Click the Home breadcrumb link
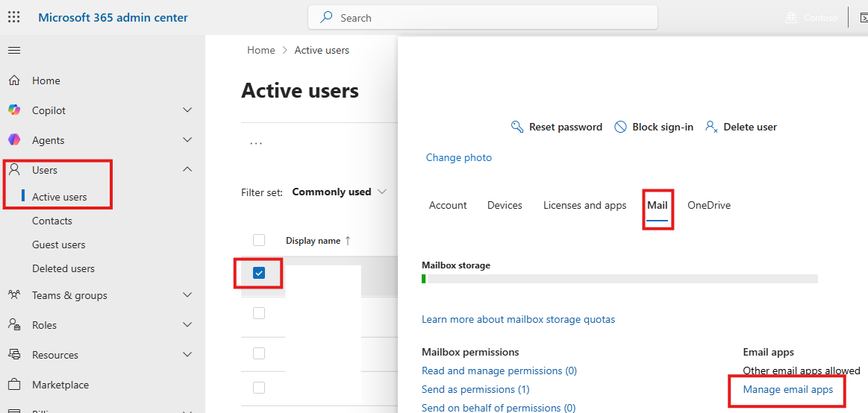This screenshot has width=868, height=413. click(261, 50)
